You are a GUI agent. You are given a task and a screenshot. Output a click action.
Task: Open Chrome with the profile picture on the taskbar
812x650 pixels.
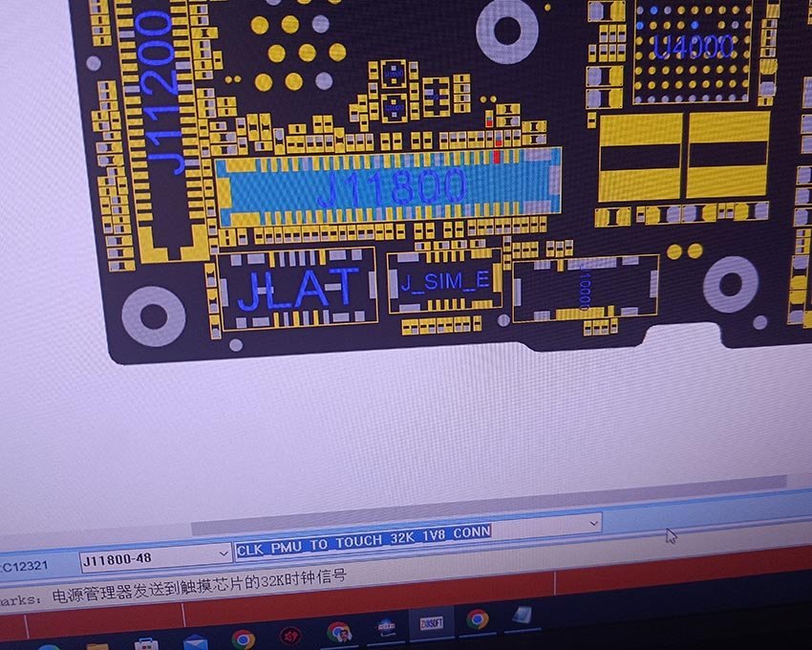point(339,632)
